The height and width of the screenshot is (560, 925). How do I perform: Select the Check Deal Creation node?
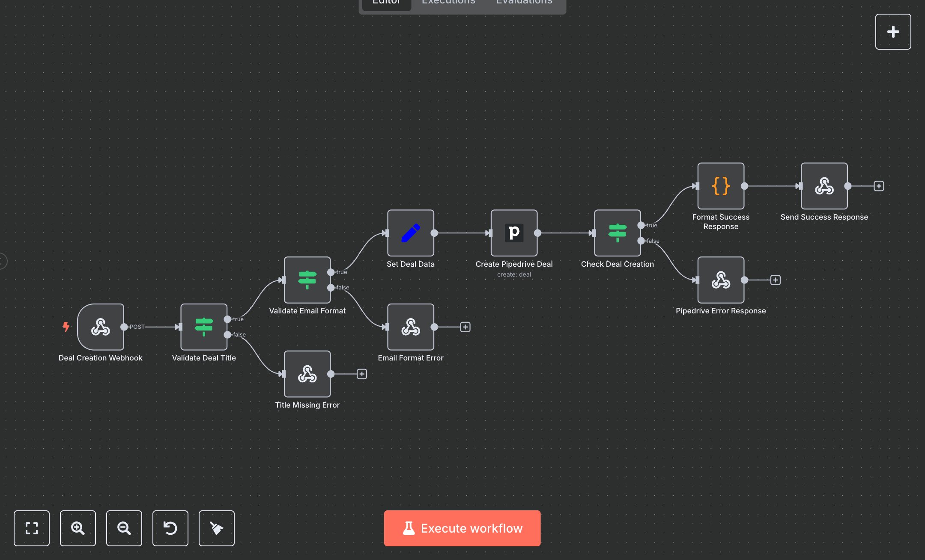click(x=617, y=233)
